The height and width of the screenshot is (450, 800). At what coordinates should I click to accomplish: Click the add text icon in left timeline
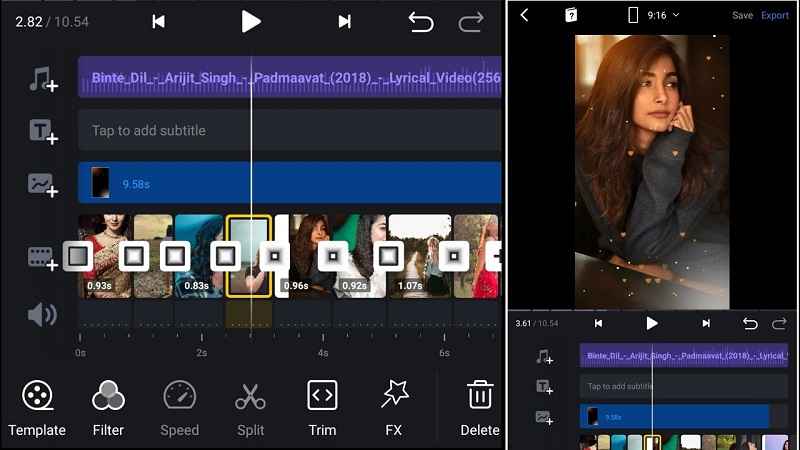click(x=42, y=131)
